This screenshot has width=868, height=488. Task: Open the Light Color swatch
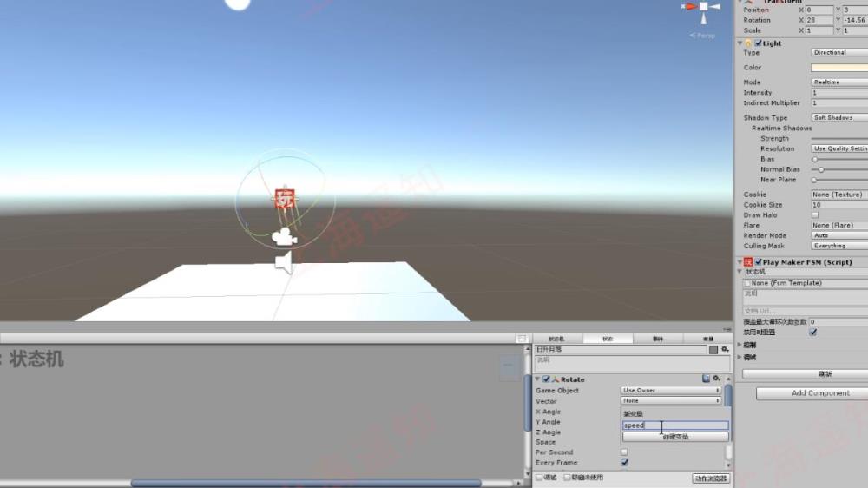(x=839, y=68)
